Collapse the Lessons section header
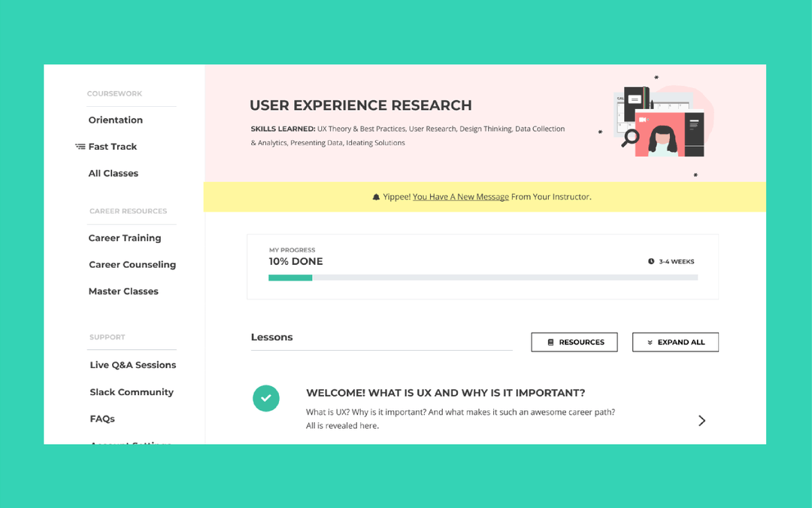Viewport: 812px width, 508px height. click(x=272, y=337)
